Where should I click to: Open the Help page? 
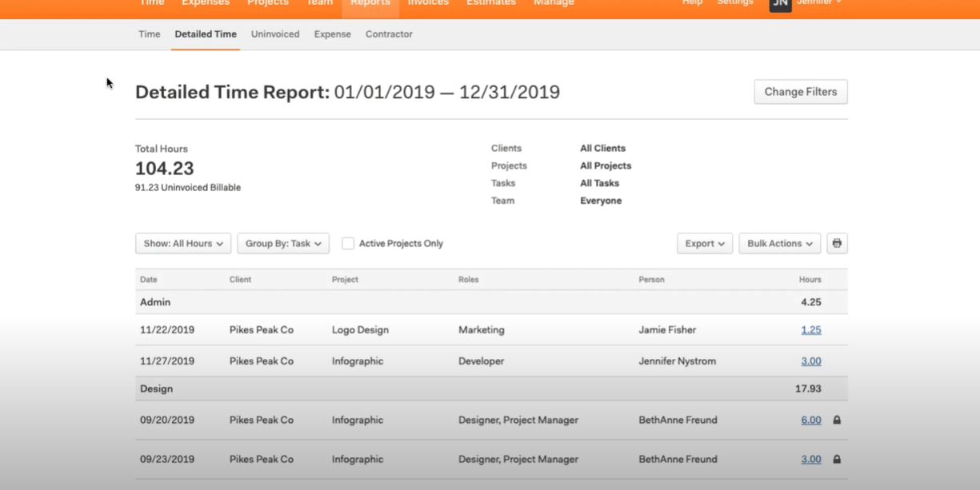[691, 3]
